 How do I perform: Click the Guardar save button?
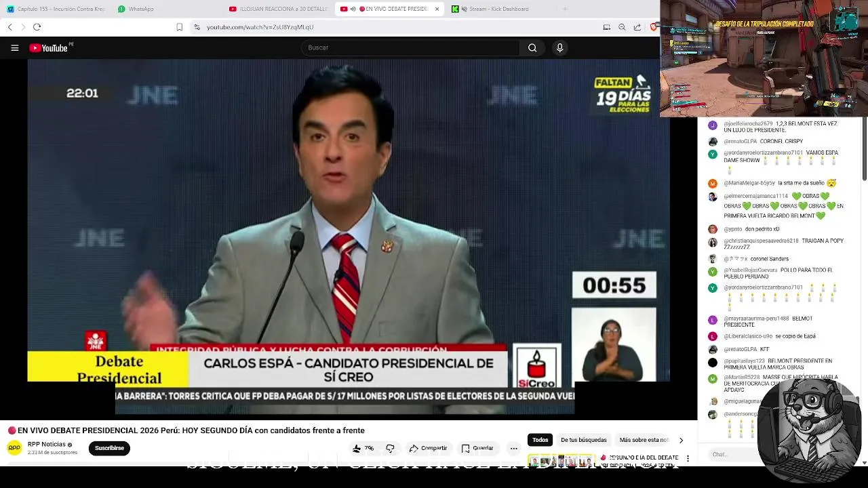pos(477,448)
